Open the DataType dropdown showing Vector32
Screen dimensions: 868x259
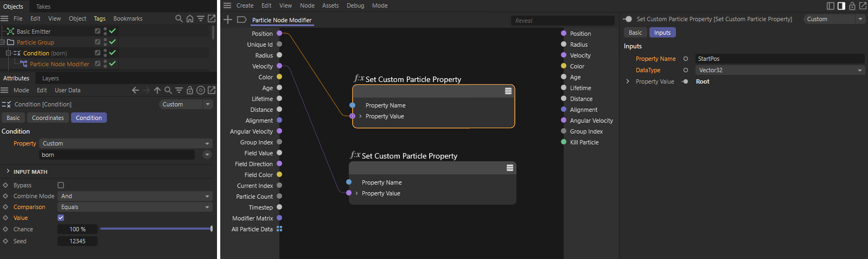(x=779, y=70)
